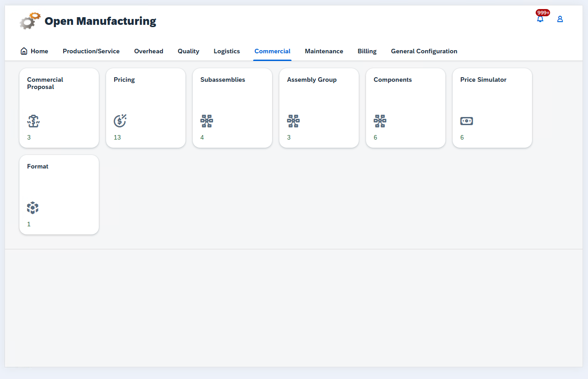Viewport: 588px width, 379px height.
Task: Click the Commercial Proposal tile icon
Action: (33, 121)
